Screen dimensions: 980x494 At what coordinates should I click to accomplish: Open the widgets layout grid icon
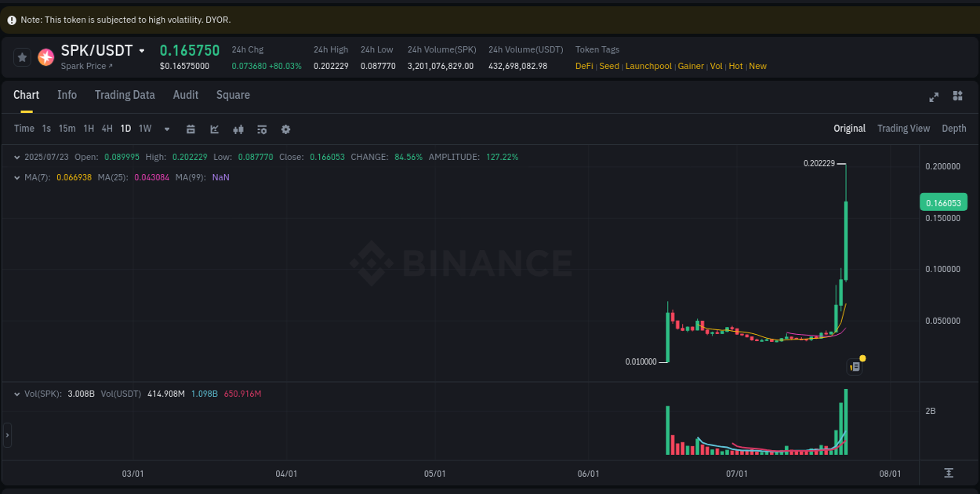pos(957,96)
